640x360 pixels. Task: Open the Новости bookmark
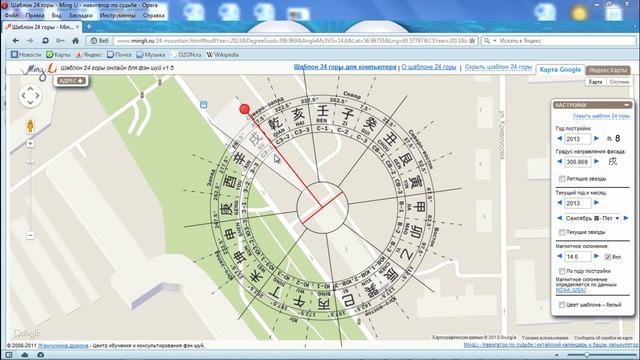pyautogui.click(x=26, y=54)
